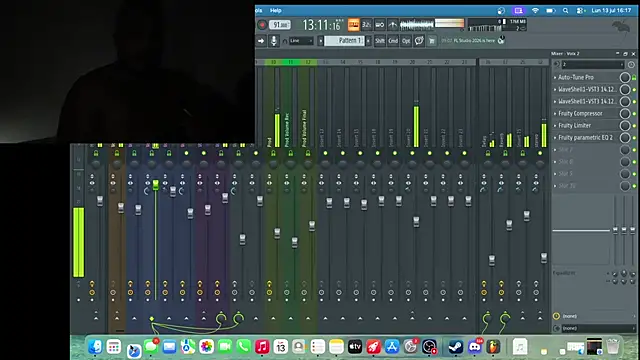
Task: Open the Line snap dropdown
Action: coord(301,40)
